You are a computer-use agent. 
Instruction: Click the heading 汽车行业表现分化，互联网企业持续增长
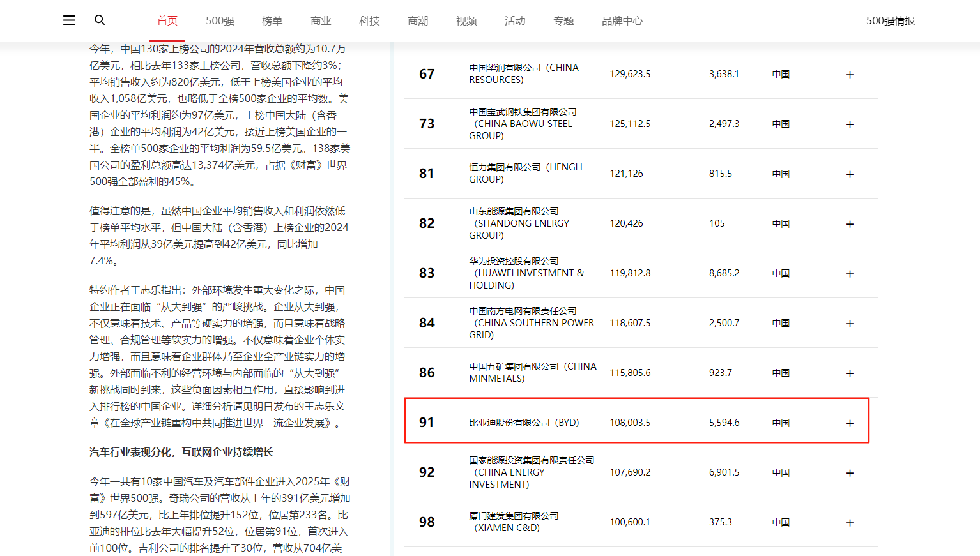tap(181, 452)
